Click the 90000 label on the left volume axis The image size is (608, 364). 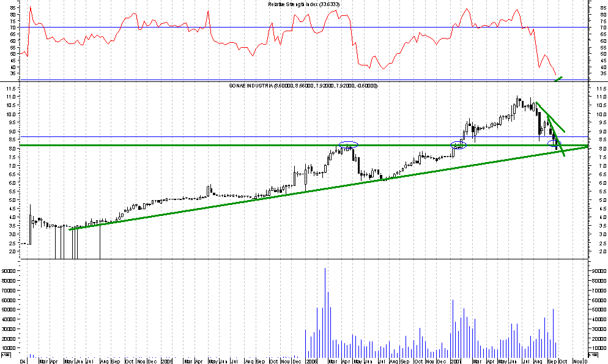coord(9,272)
